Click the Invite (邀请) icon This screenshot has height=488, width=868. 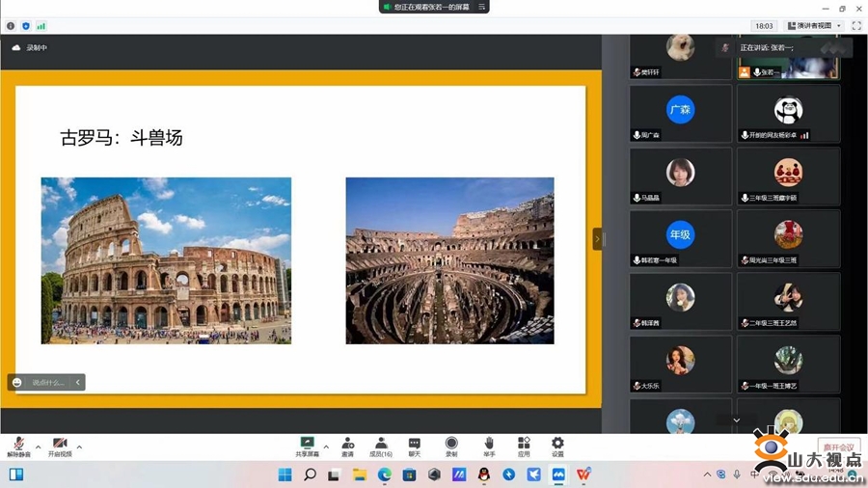pyautogui.click(x=347, y=446)
